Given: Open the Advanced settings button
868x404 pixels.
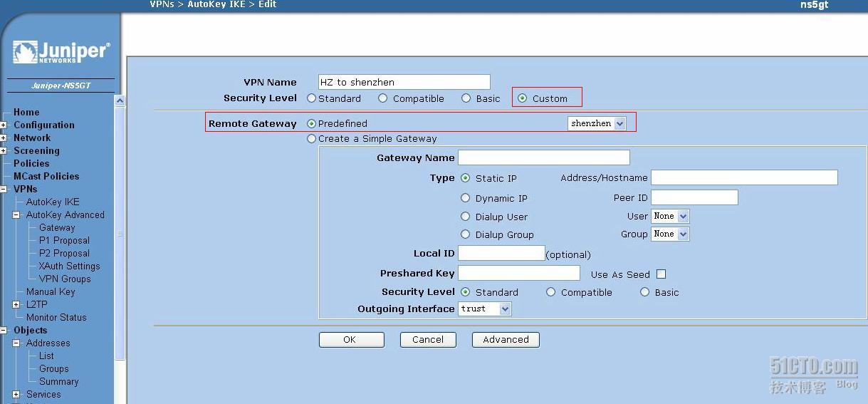Looking at the screenshot, I should (506, 340).
